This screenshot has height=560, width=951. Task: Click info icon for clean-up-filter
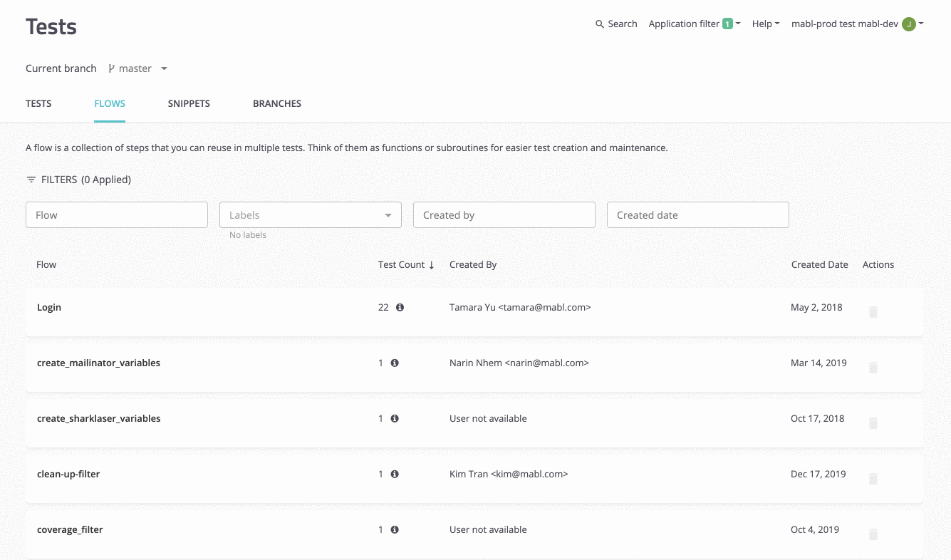point(395,475)
